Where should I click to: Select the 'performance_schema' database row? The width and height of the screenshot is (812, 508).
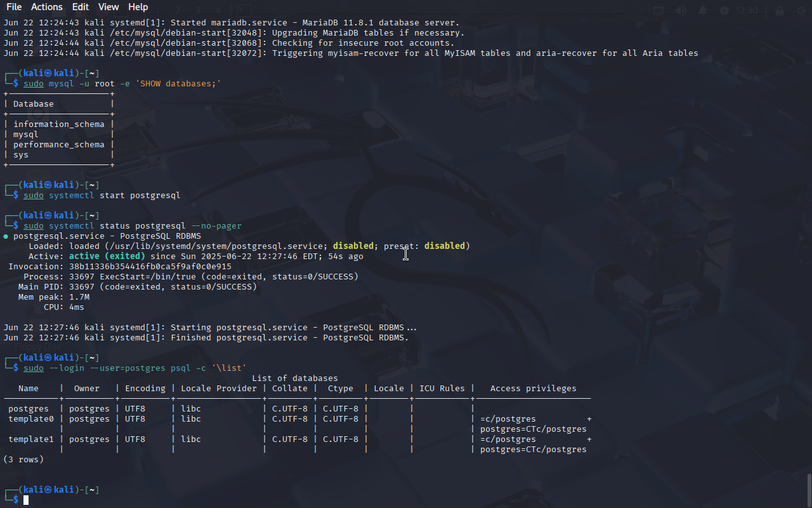(59, 145)
